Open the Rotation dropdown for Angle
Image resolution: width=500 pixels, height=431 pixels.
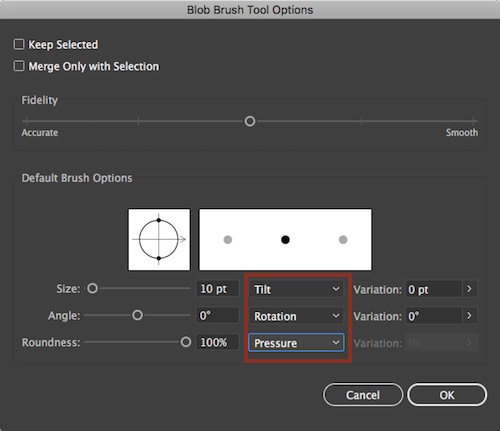click(296, 316)
